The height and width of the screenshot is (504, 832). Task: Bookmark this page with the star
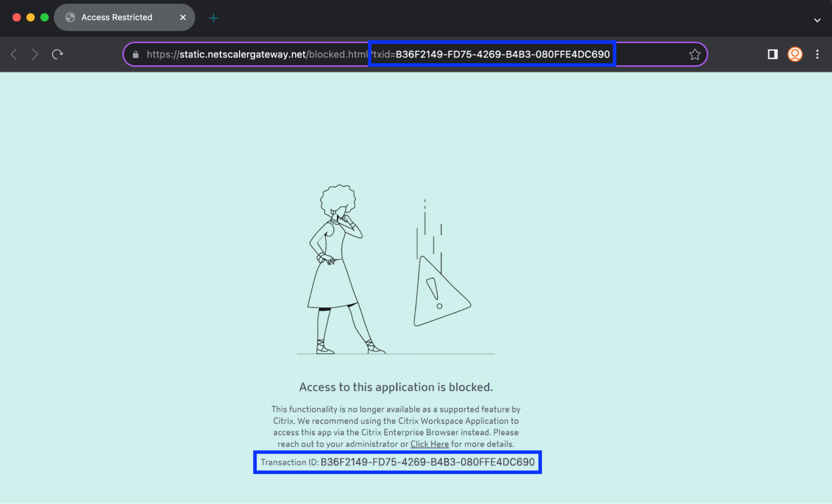[x=694, y=54]
